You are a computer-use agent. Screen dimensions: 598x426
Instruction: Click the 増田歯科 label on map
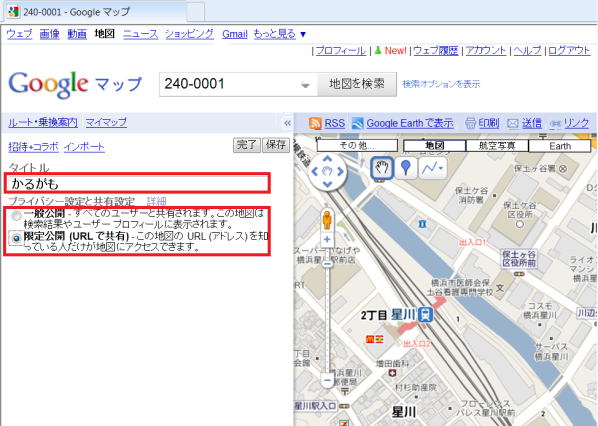point(392,364)
